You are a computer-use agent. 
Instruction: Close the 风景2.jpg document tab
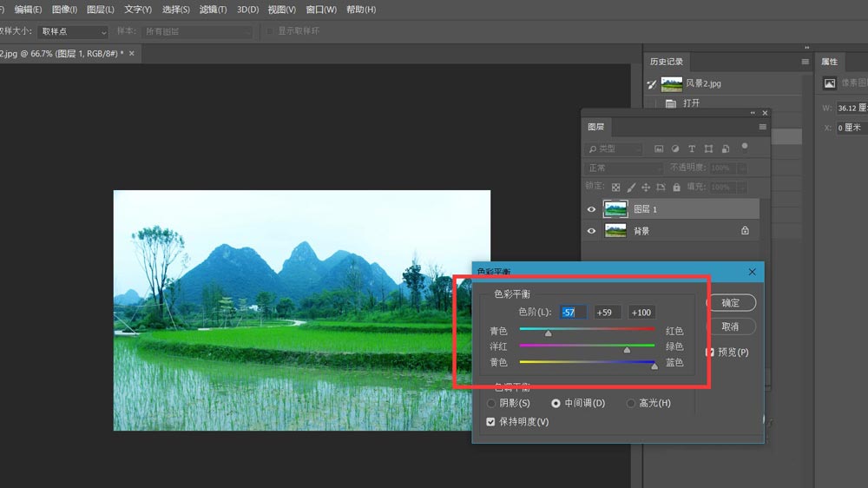[132, 54]
